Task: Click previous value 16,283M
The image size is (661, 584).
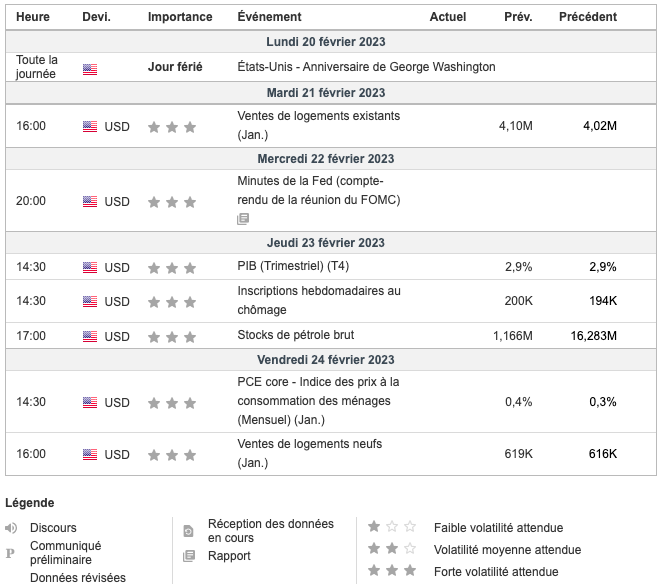Action: [x=594, y=336]
